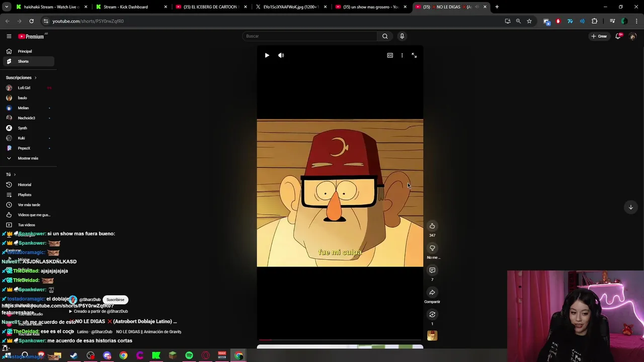644x362 pixels.
Task: Open Minecraft from the taskbar
Action: click(x=173, y=355)
